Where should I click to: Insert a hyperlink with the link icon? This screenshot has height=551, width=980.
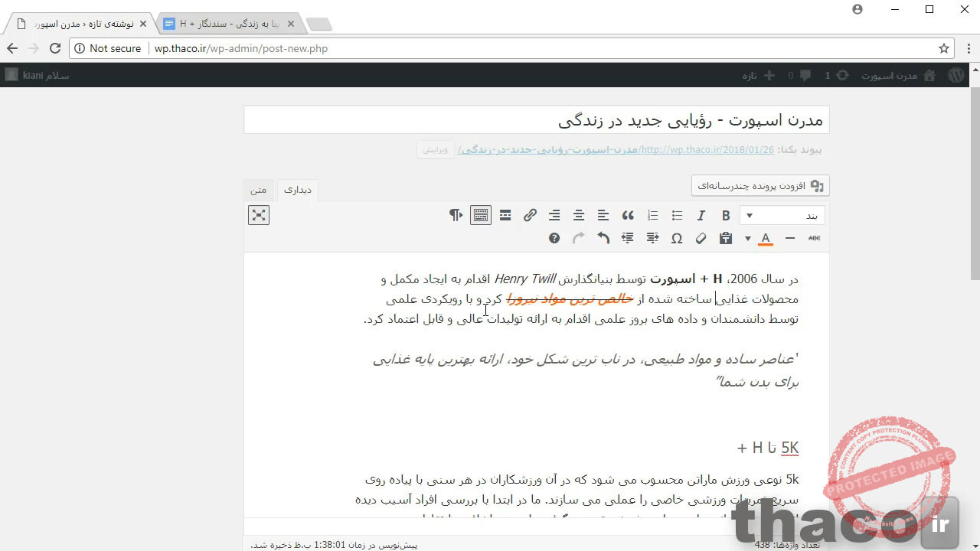530,215
